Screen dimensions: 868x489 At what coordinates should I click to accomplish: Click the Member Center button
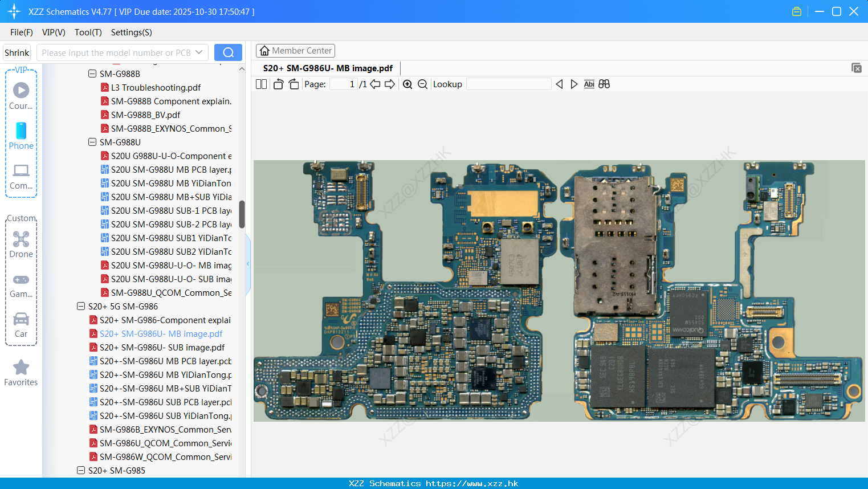tap(295, 51)
